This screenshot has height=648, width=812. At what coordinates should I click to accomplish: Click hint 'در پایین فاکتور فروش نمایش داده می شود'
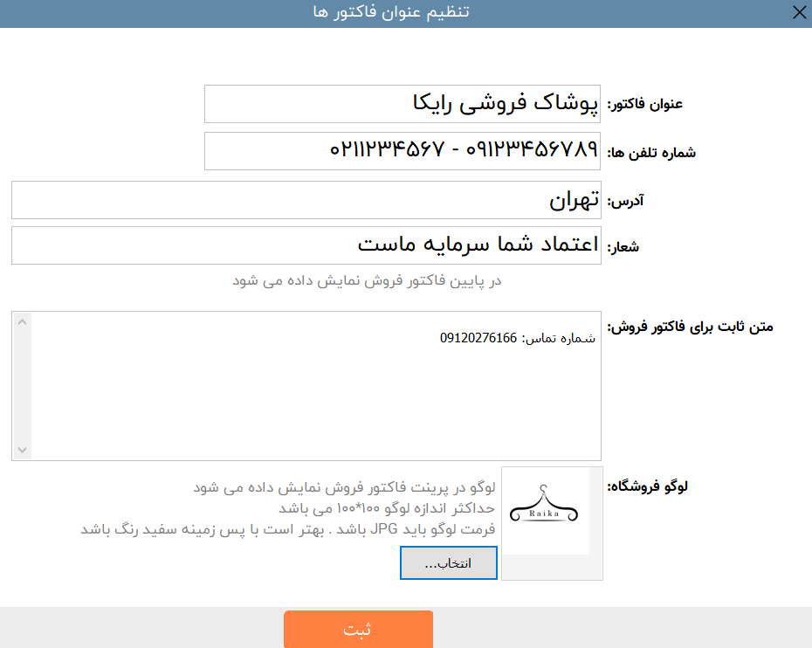[x=367, y=280]
